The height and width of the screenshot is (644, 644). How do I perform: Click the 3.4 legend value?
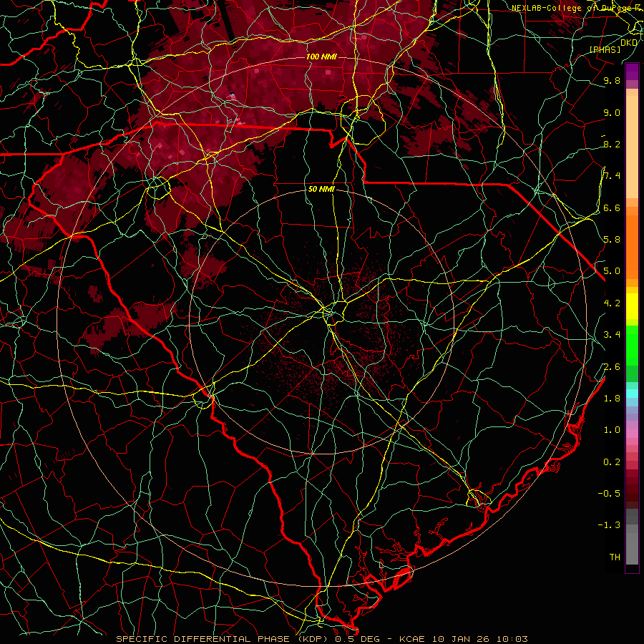pos(612,335)
